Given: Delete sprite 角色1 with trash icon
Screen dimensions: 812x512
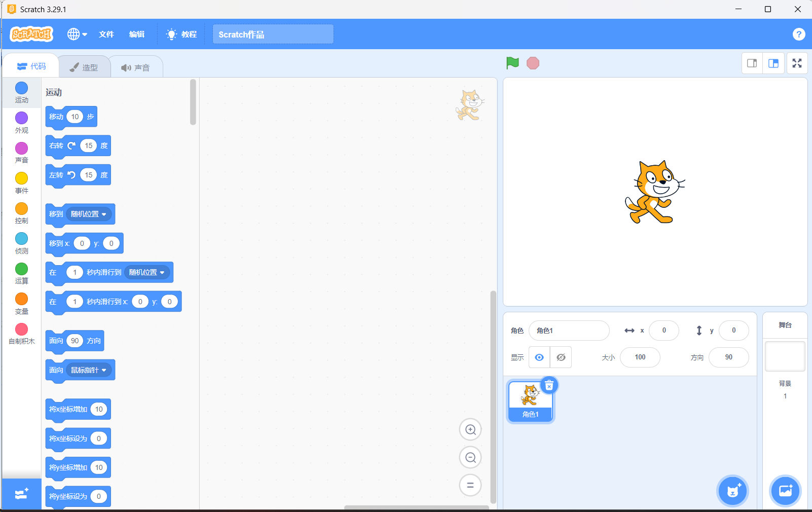Looking at the screenshot, I should point(549,386).
